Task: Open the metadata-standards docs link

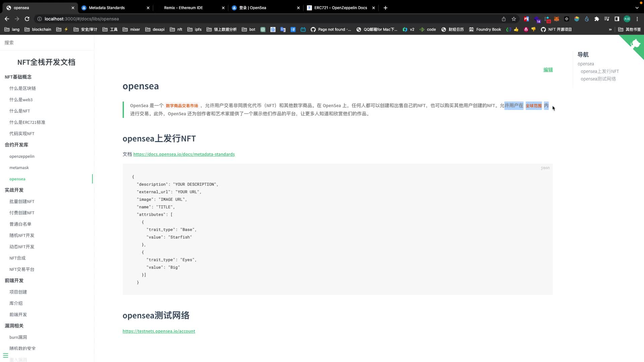Action: [184, 155]
